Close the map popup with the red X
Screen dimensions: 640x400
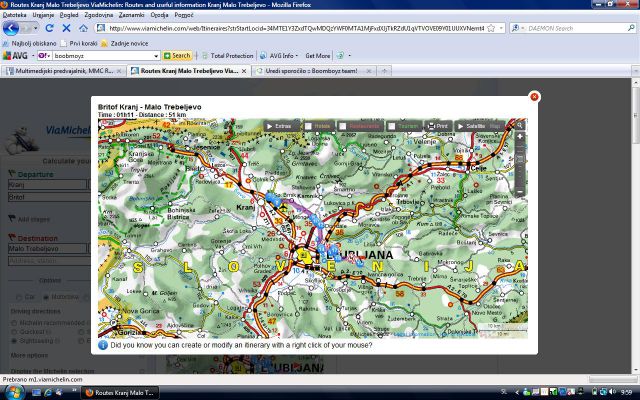point(534,96)
